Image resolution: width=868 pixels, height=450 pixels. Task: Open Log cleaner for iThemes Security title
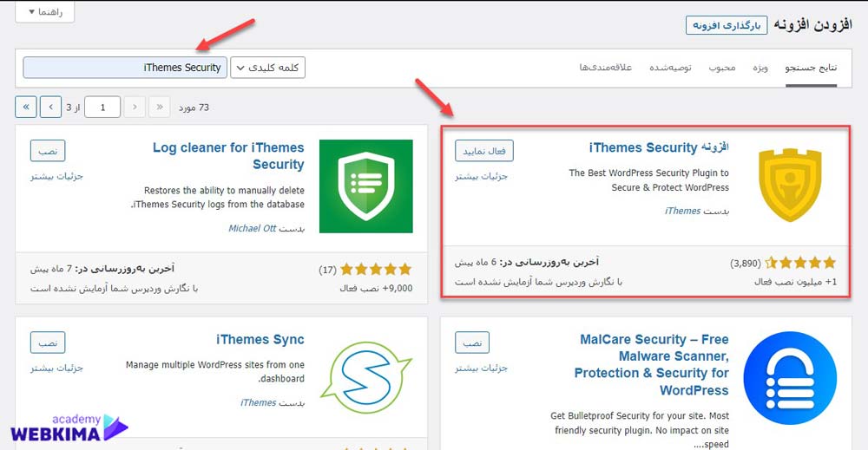tap(228, 156)
